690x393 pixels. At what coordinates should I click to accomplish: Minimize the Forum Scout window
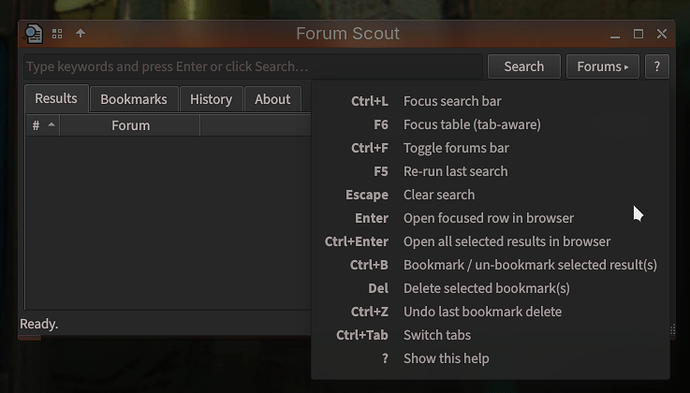615,34
